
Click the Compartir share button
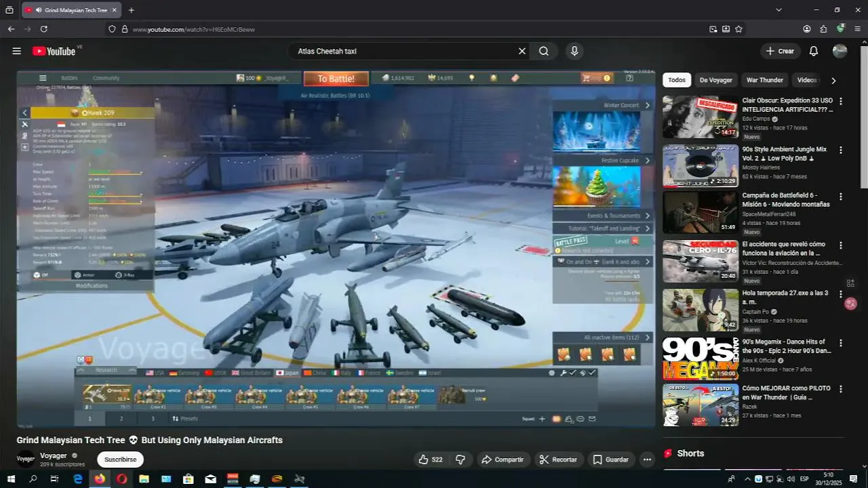click(x=502, y=460)
